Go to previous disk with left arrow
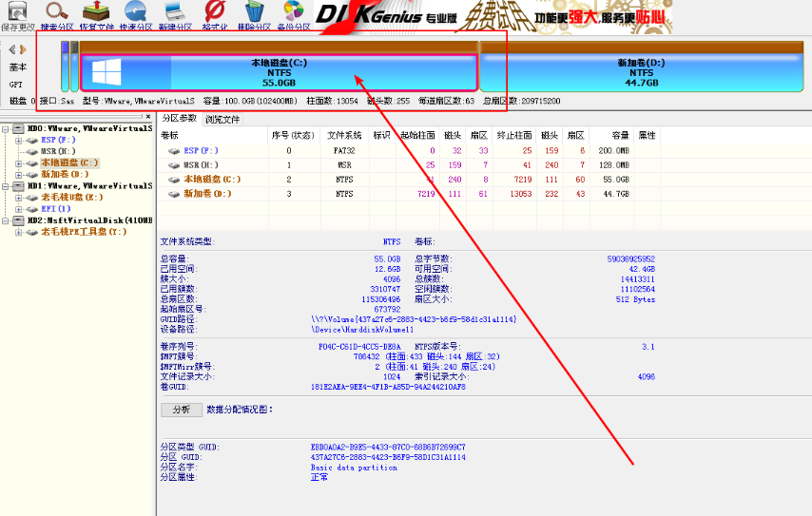812x516 pixels. coord(12,49)
